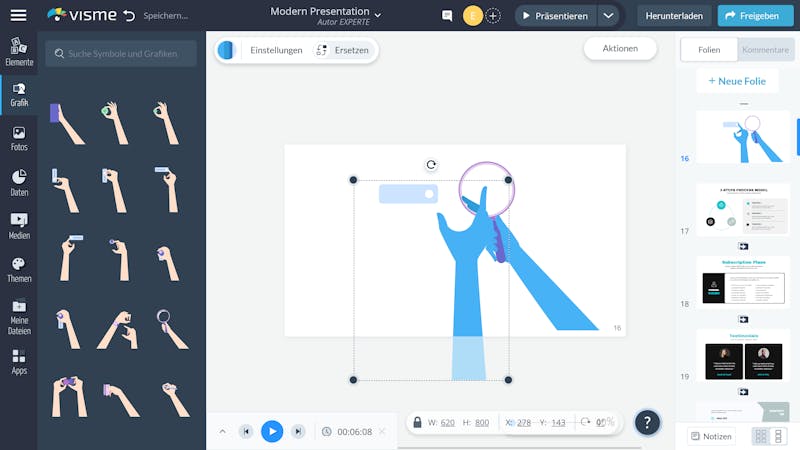Select the Folien tab
800x450 pixels.
[x=709, y=49]
